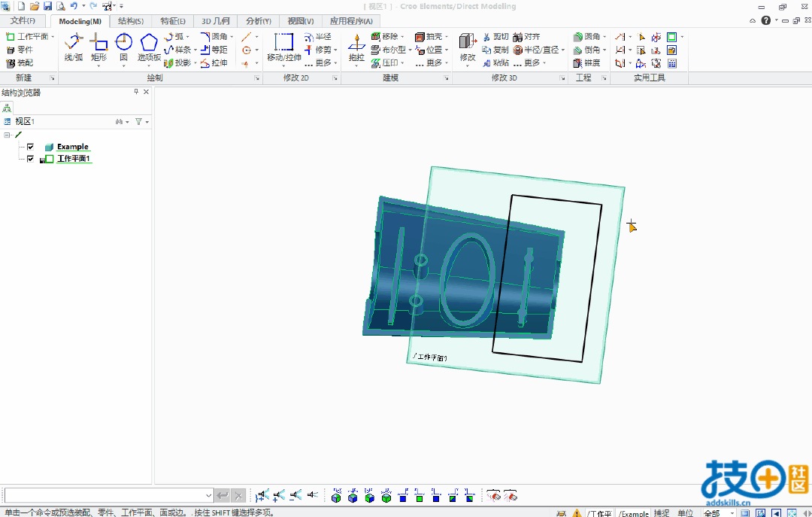Image resolution: width=812 pixels, height=517 pixels.
Task: Choose the 样条 spline tool
Action: [x=178, y=50]
